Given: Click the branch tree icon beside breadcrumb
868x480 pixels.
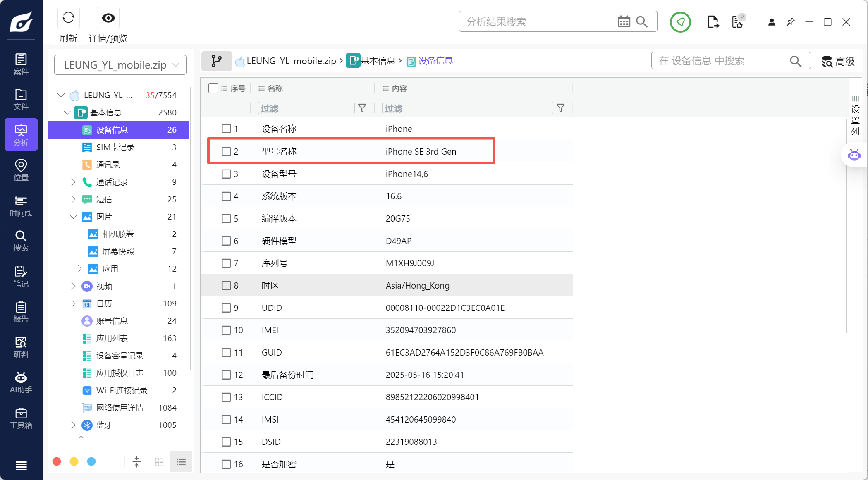Looking at the screenshot, I should pyautogui.click(x=216, y=61).
